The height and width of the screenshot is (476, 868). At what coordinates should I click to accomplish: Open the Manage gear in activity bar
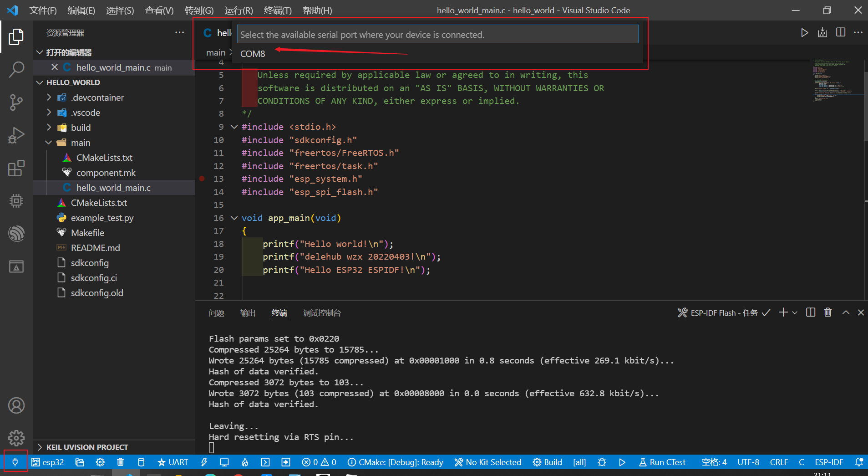coord(16,438)
